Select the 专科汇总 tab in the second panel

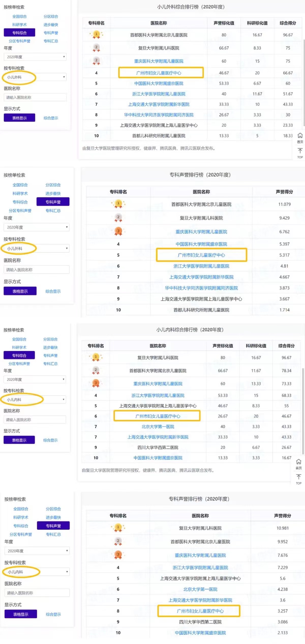[53, 210]
